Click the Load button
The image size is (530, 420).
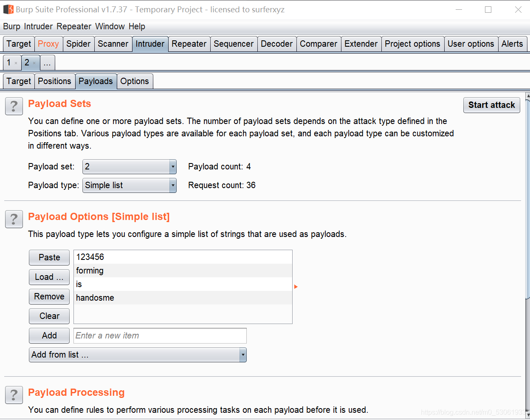(x=49, y=277)
